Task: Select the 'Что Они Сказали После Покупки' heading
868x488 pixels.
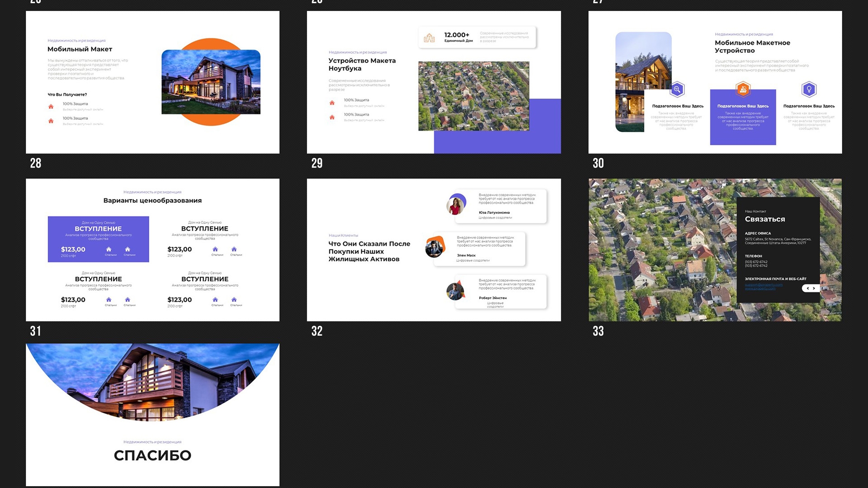Action: pos(369,251)
